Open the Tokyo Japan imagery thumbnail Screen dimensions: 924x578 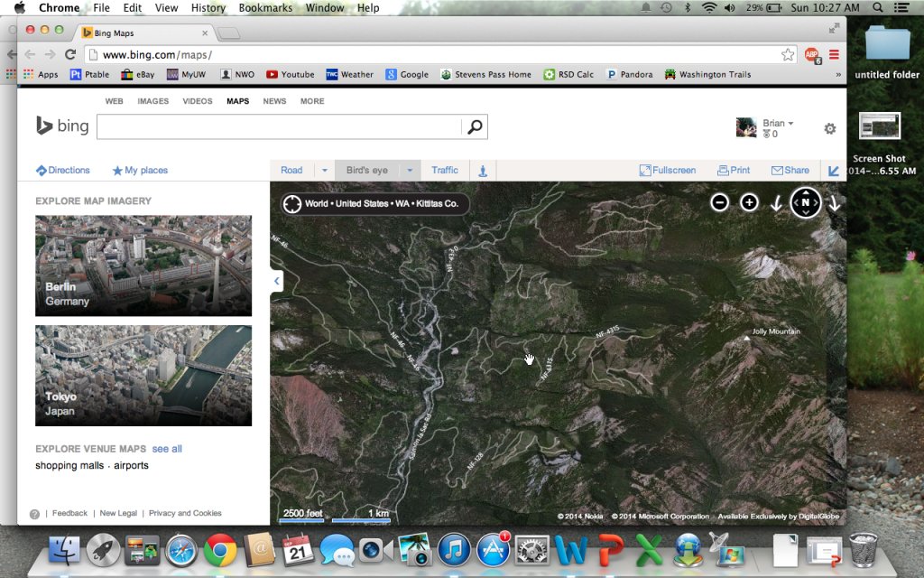pyautogui.click(x=143, y=376)
